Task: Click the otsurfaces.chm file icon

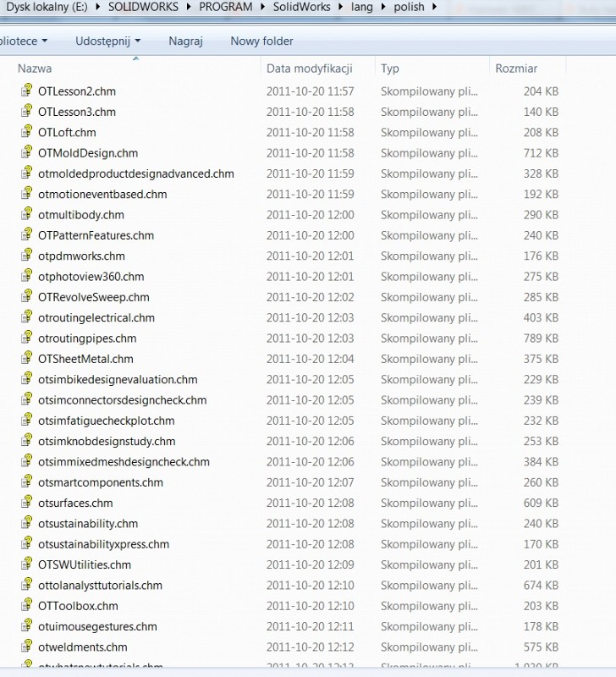Action: [27, 502]
